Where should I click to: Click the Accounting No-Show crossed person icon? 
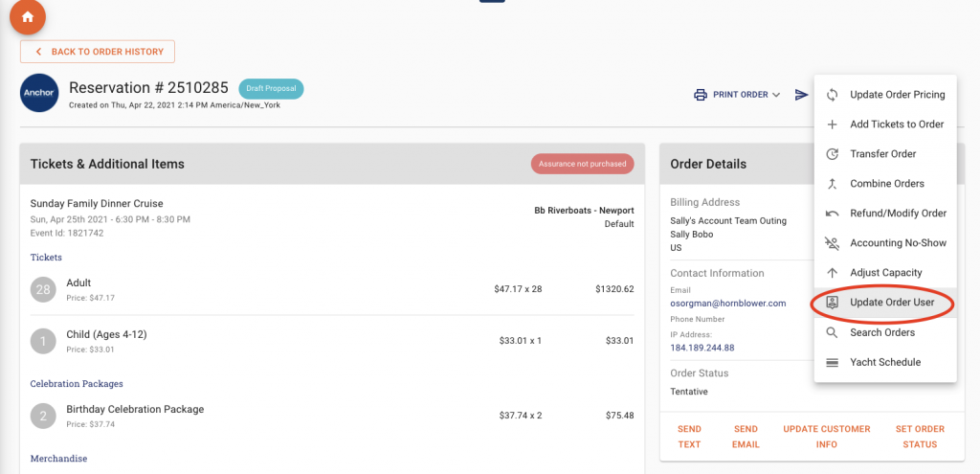pyautogui.click(x=832, y=243)
